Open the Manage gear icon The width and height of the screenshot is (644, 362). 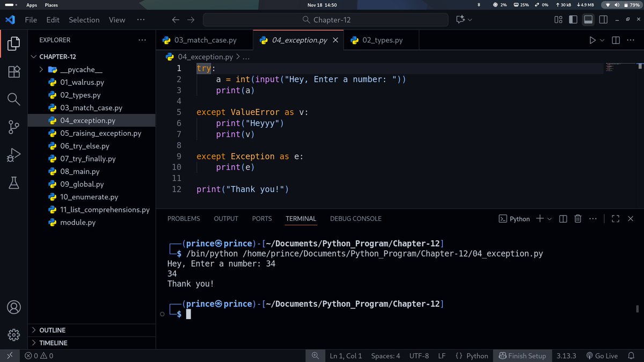[14, 335]
